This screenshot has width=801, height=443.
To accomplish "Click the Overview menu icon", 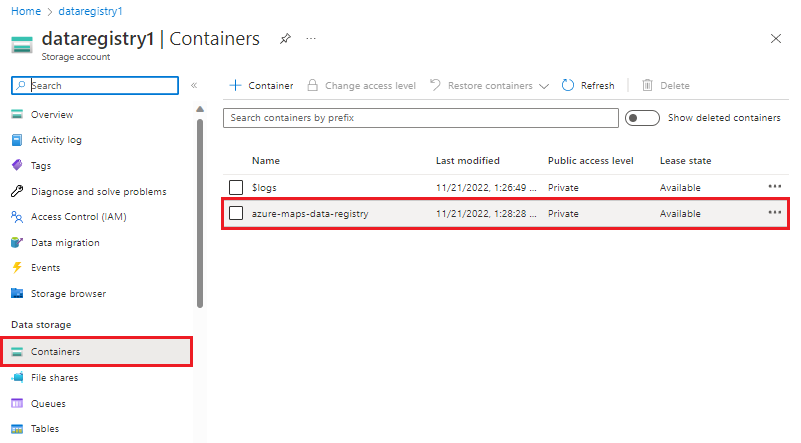I will (x=17, y=114).
